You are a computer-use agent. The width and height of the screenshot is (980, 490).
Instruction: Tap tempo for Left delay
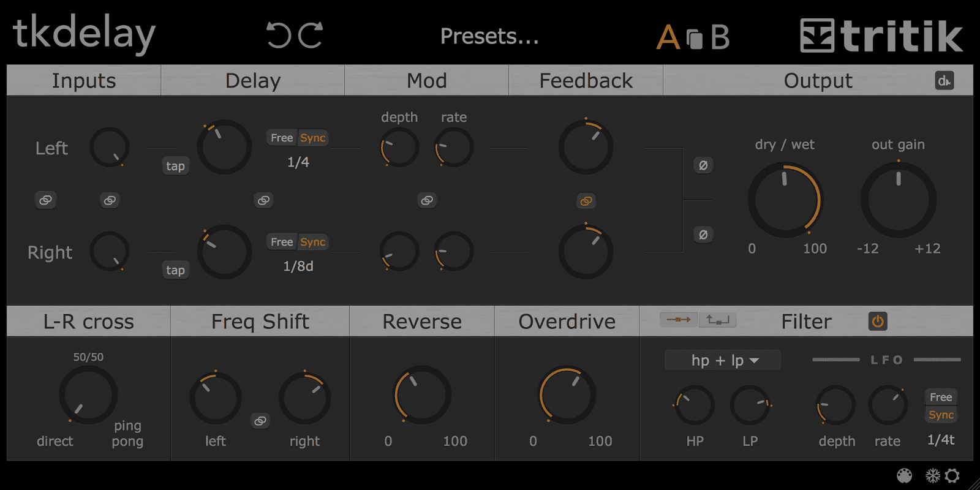pyautogui.click(x=175, y=166)
